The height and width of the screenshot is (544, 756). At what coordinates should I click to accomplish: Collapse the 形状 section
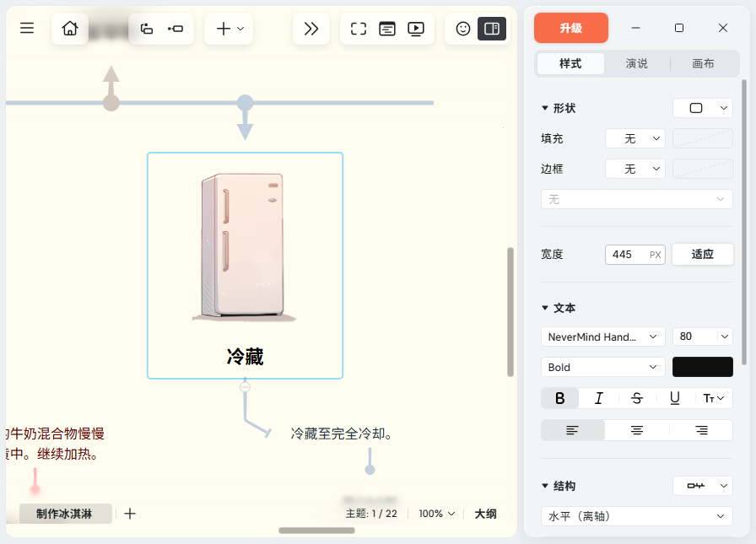tap(545, 108)
